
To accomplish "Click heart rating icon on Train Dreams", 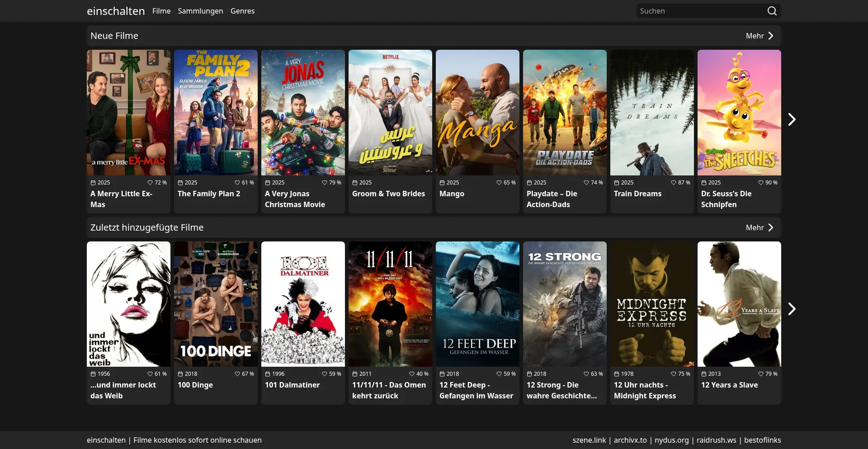I will pyautogui.click(x=674, y=183).
